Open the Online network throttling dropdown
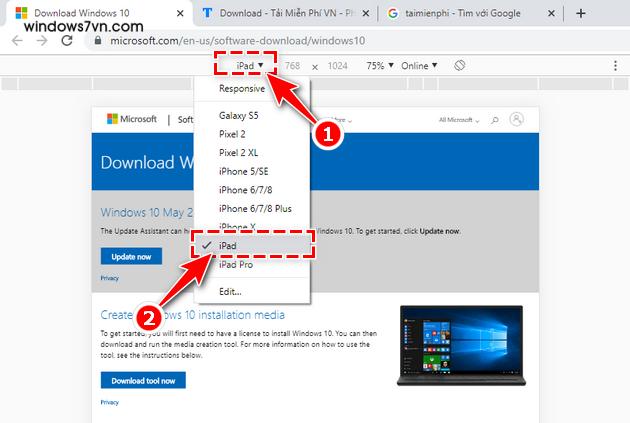The width and height of the screenshot is (630, 423). tap(418, 66)
